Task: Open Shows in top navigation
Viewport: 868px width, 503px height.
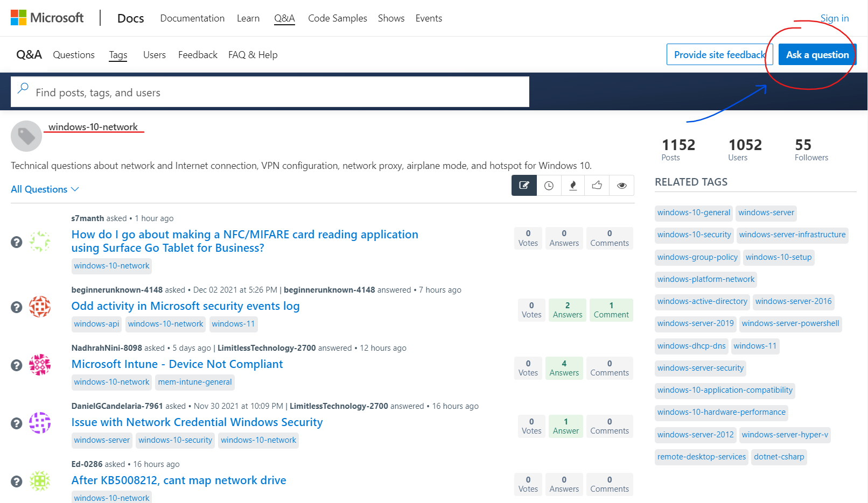Action: (x=391, y=18)
